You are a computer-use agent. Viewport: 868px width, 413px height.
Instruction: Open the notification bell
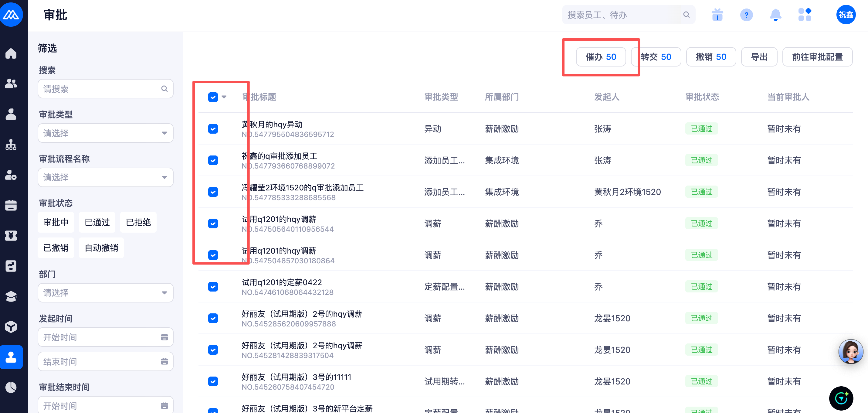[x=775, y=15]
